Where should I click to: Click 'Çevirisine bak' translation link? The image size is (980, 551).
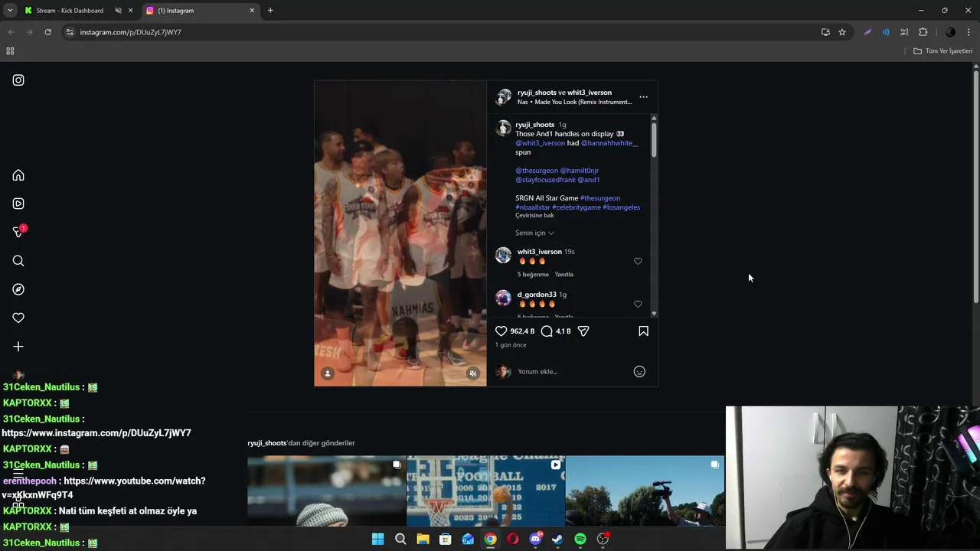click(x=534, y=216)
